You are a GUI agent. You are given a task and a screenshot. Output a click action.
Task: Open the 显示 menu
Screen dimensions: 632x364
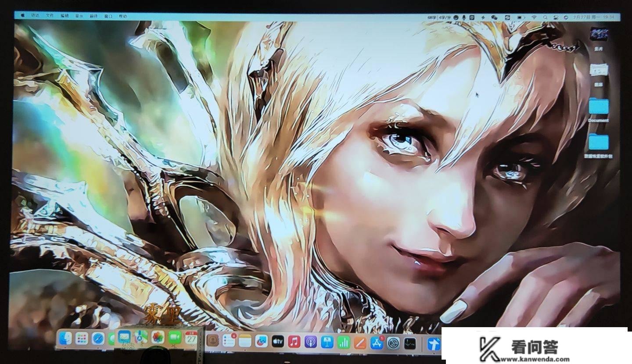pos(79,16)
